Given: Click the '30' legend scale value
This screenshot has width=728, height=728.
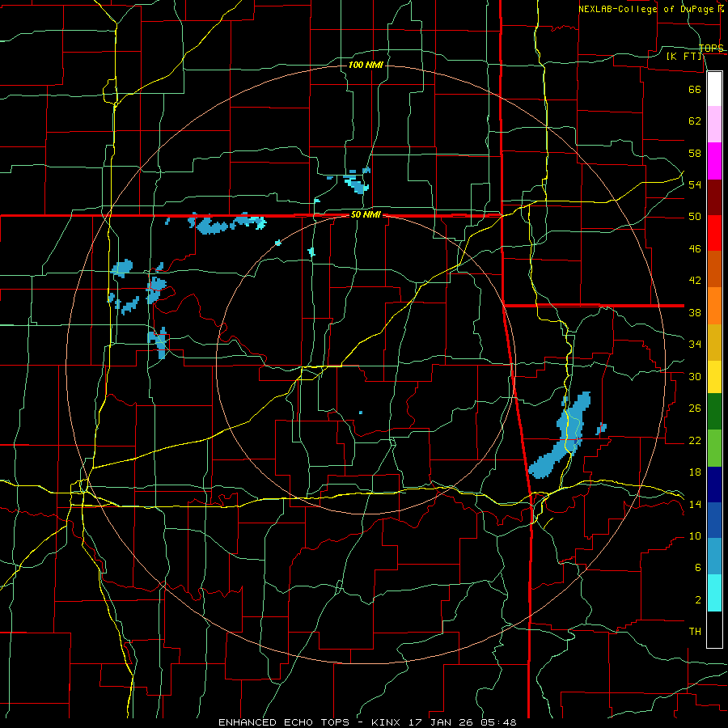Looking at the screenshot, I should coord(695,376).
